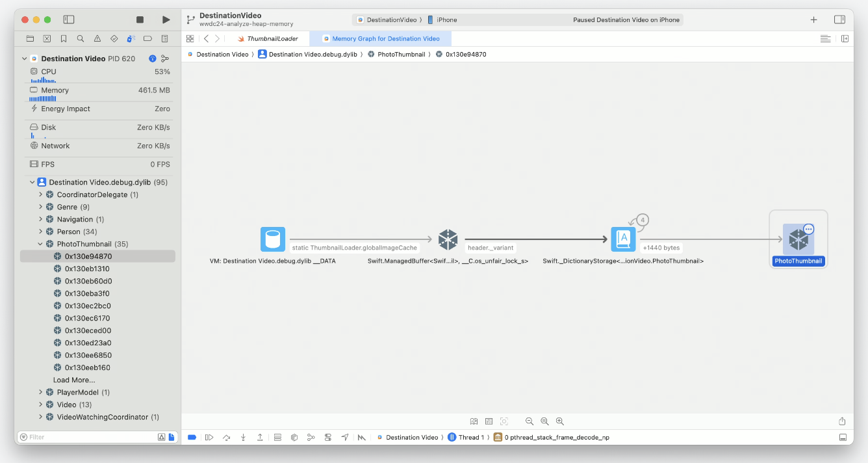Open the Bookmark navigator
This screenshot has height=463, width=868.
point(64,38)
